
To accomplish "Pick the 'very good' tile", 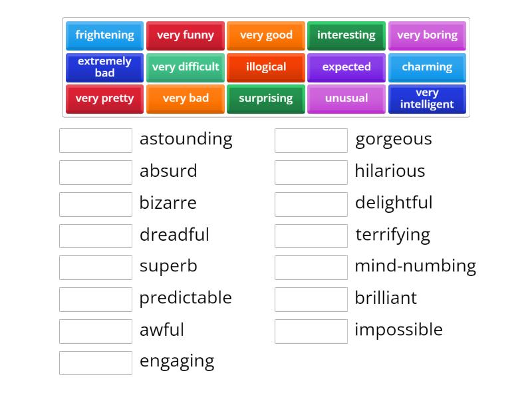I will [x=266, y=35].
